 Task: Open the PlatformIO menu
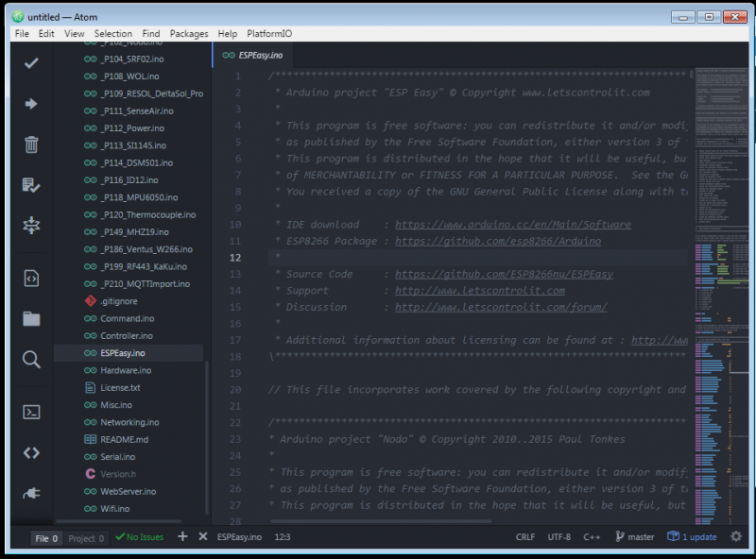click(269, 33)
